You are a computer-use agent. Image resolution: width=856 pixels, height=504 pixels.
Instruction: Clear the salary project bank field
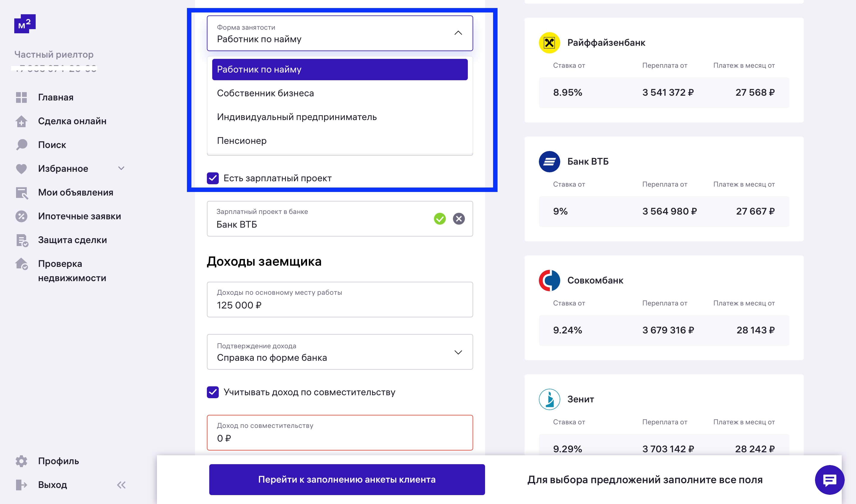459,219
